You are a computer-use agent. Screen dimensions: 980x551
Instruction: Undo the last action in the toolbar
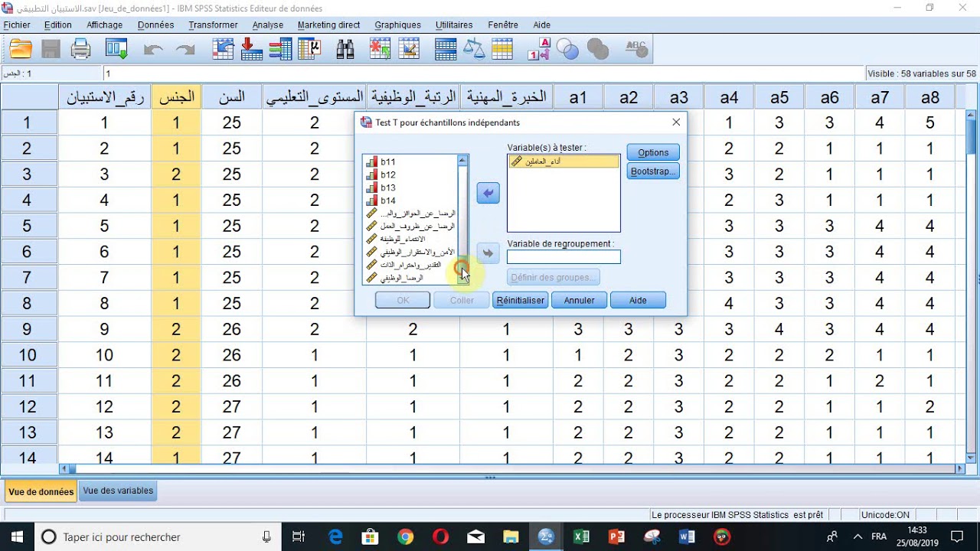click(153, 51)
